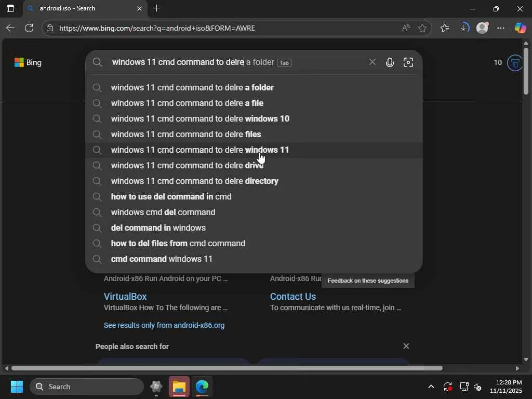The image size is (532, 399).
Task: Click the scroll-down arrow of the page
Action: tap(526, 360)
